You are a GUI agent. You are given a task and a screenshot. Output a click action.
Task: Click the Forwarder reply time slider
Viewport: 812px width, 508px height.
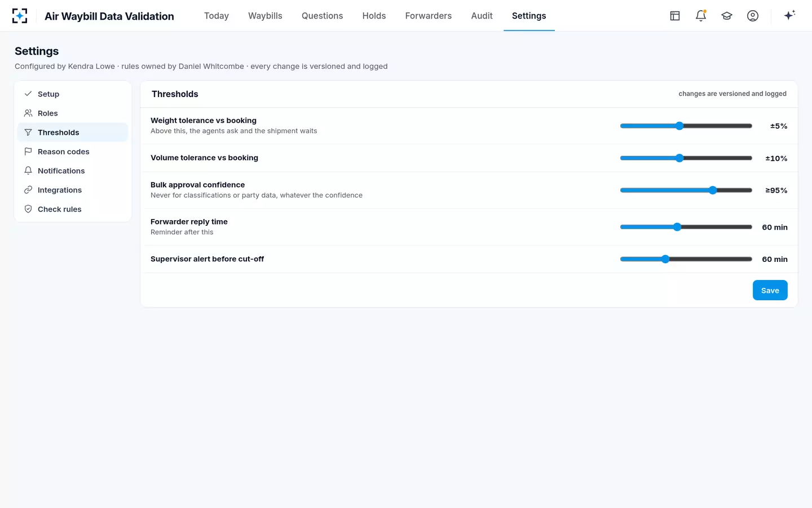click(x=686, y=227)
